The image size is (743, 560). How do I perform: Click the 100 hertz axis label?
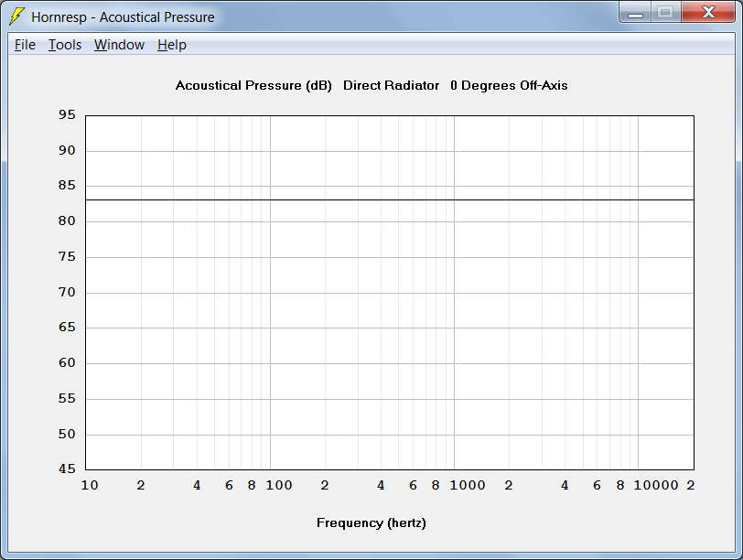pyautogui.click(x=278, y=485)
